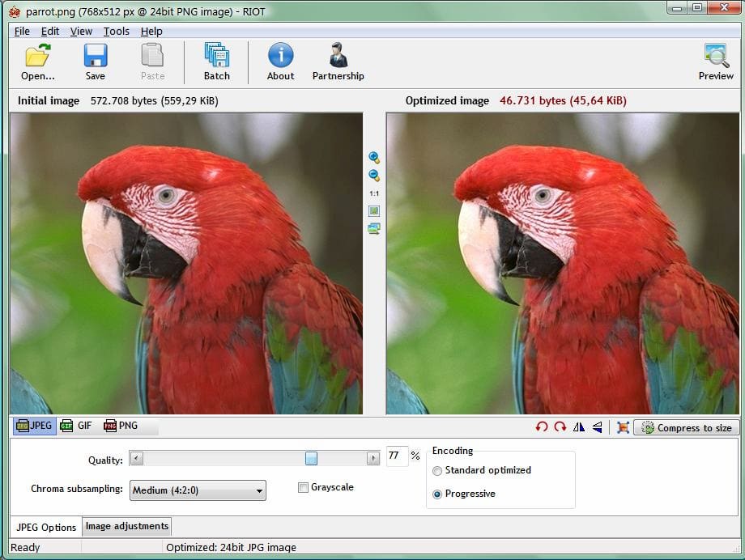
Task: Nudge quality slider right with arrow
Action: point(373,458)
